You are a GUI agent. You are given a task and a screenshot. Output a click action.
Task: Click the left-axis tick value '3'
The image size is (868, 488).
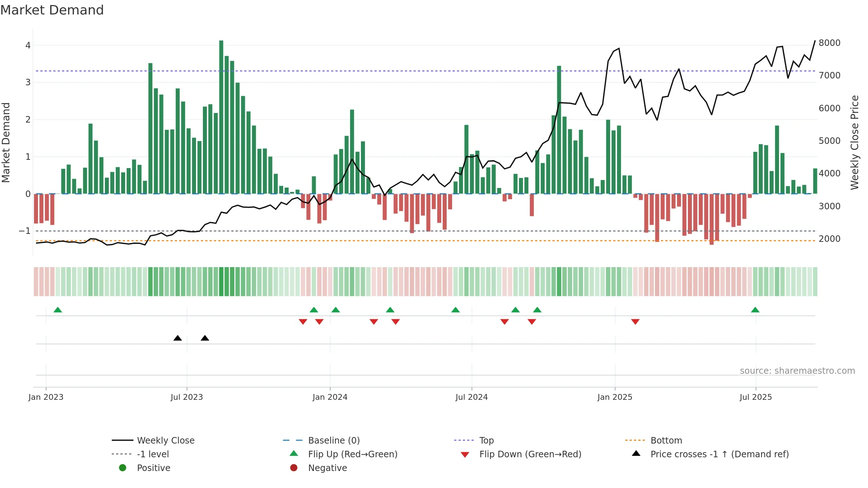click(28, 82)
